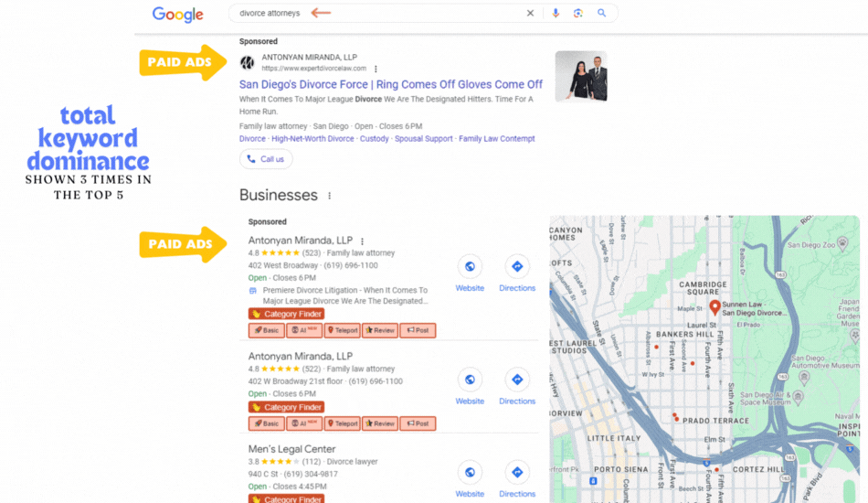Screen dimensions: 868x503
Task: Open 'Family Law Contempt' sitelink
Action: (496, 138)
